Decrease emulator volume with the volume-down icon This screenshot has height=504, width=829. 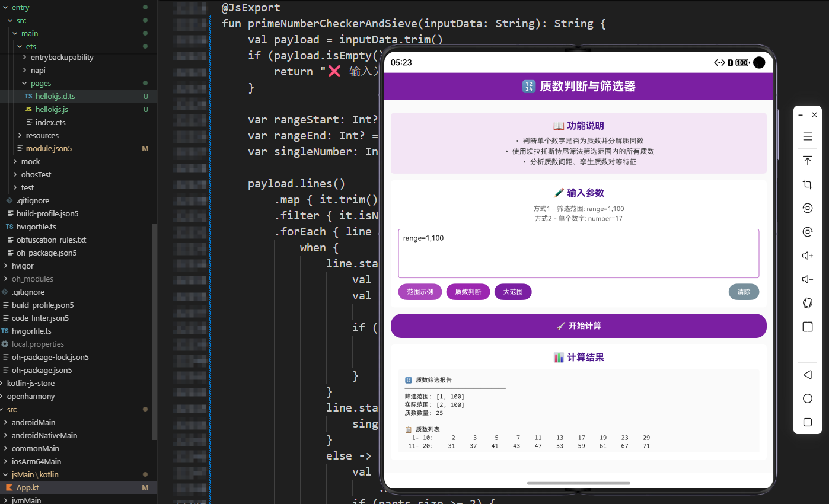[x=807, y=279]
